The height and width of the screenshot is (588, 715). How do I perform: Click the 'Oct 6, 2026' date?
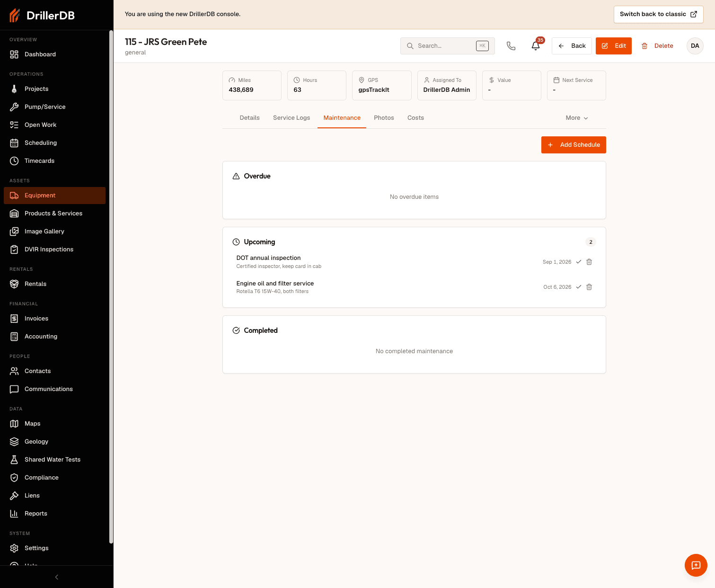pyautogui.click(x=557, y=287)
